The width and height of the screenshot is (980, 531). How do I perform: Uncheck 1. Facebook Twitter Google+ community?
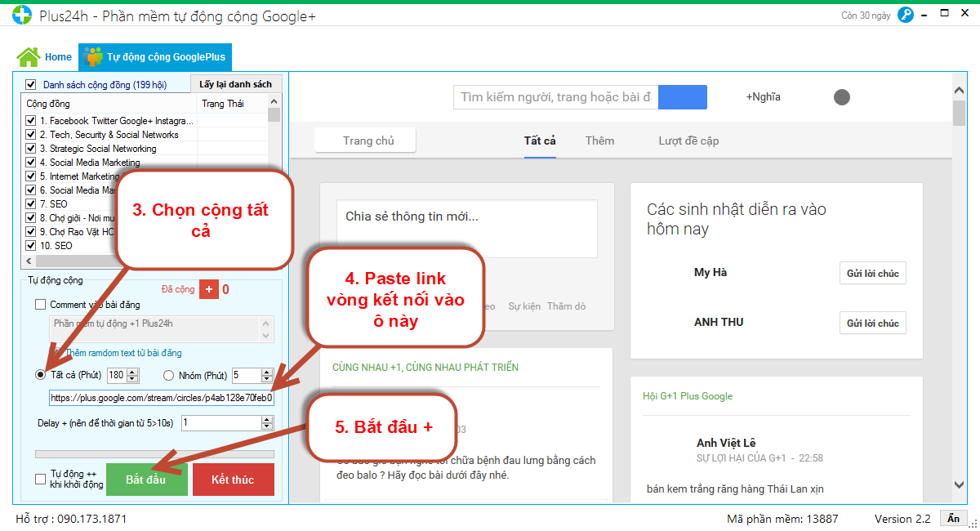(31, 121)
